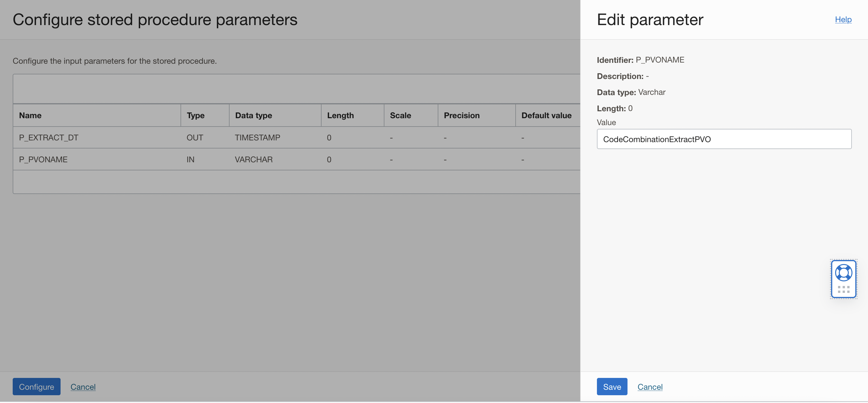Viewport: 868px width, 403px height.
Task: Cancel editing in the Edit parameter panel
Action: 650,387
